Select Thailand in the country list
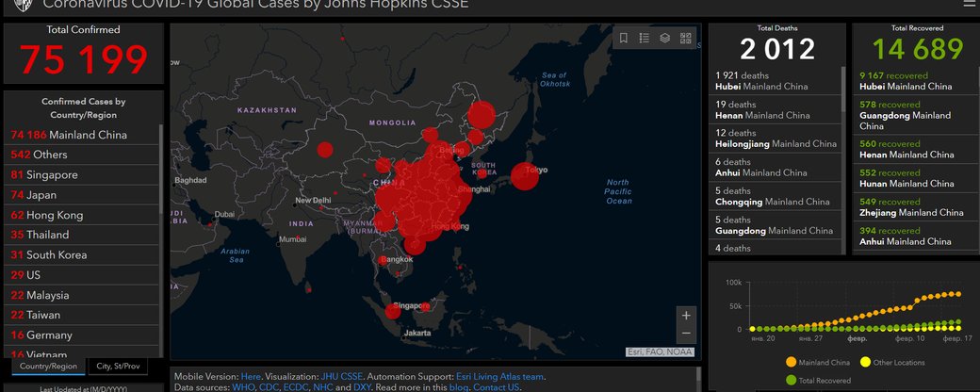This screenshot has height=392, width=980. (x=82, y=235)
